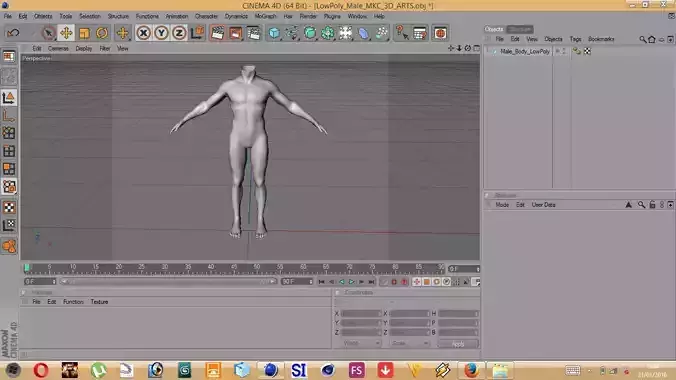Open the Scale mode dropdown
676x380 pixels.
(x=409, y=343)
